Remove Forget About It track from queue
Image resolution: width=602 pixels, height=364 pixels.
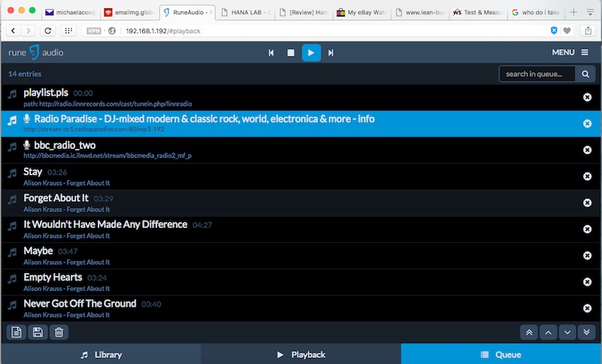(x=587, y=203)
